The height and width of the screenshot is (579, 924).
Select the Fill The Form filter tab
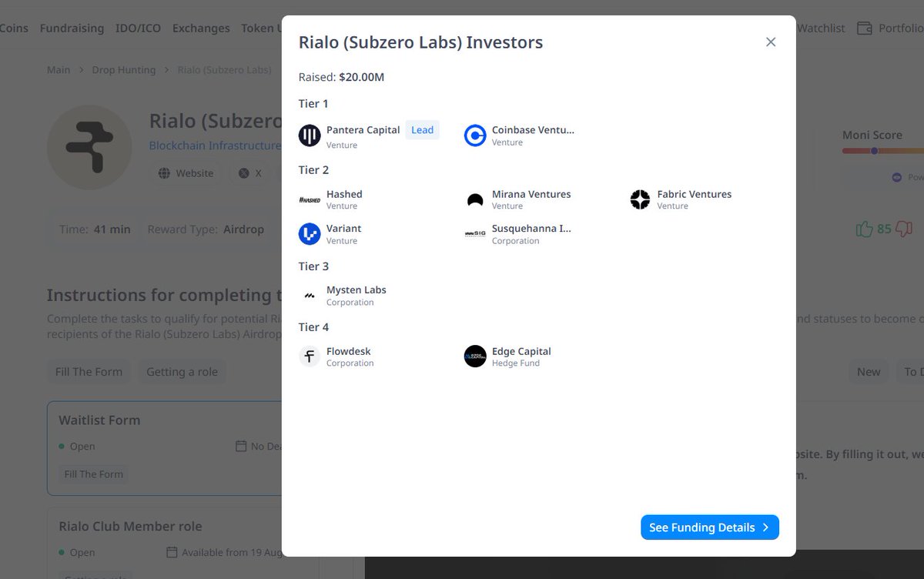[89, 372]
